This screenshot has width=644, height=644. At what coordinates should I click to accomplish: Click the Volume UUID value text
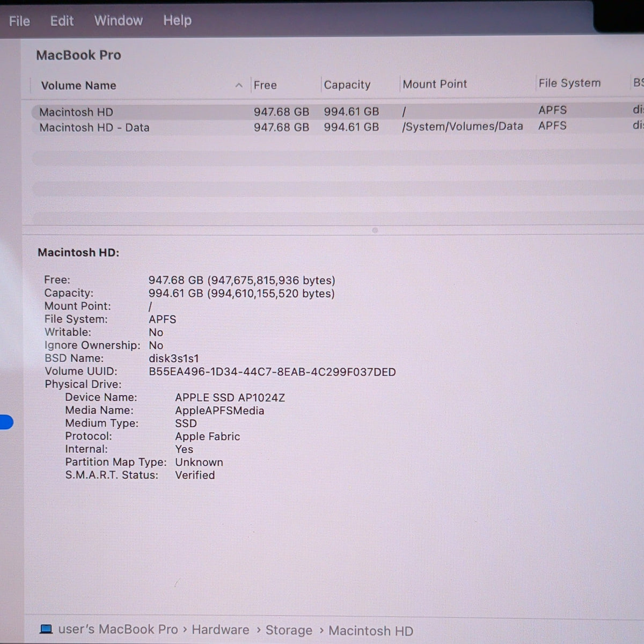point(272,372)
